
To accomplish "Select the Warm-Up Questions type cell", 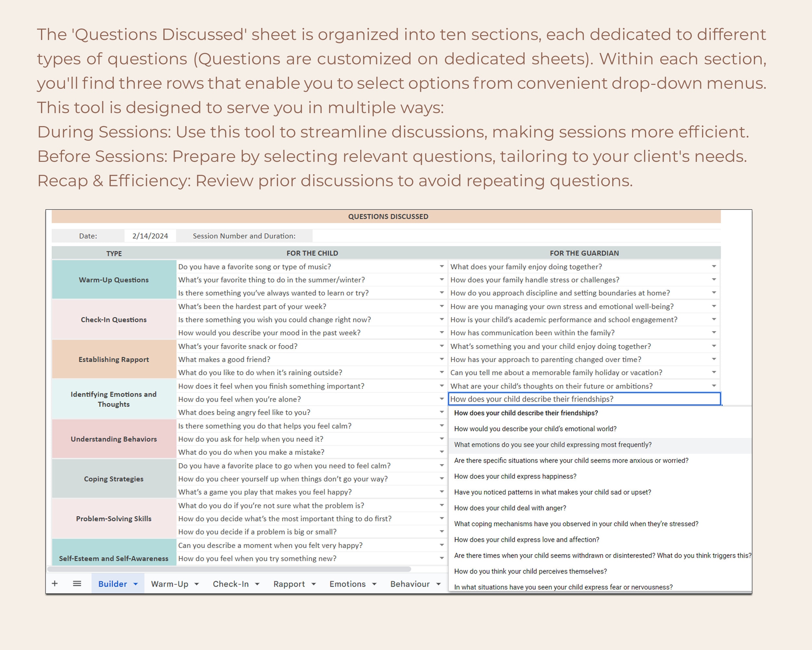I will point(114,279).
